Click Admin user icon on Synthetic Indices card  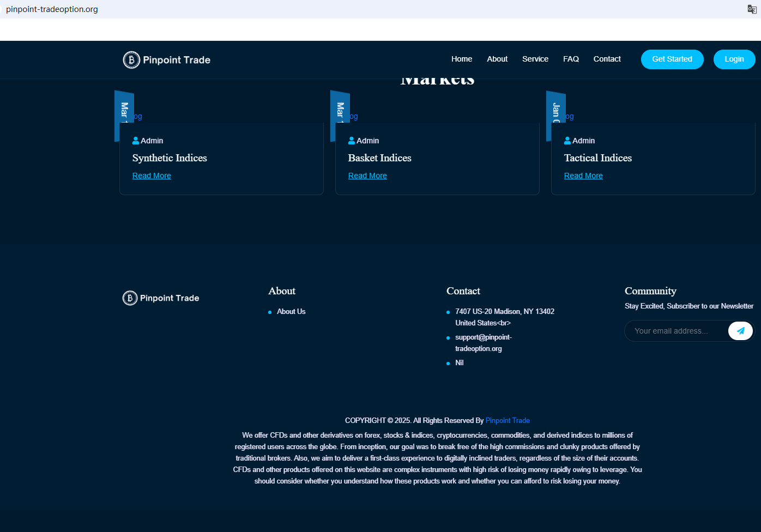[x=136, y=141]
